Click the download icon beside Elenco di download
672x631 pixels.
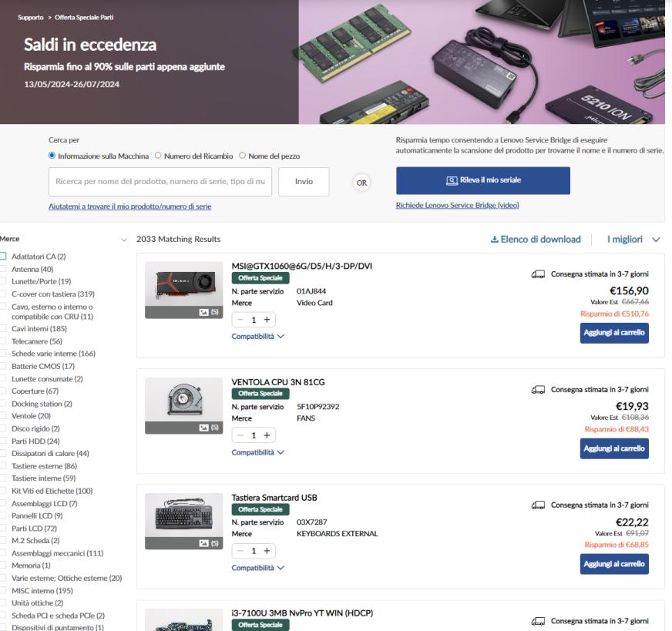[x=494, y=240]
